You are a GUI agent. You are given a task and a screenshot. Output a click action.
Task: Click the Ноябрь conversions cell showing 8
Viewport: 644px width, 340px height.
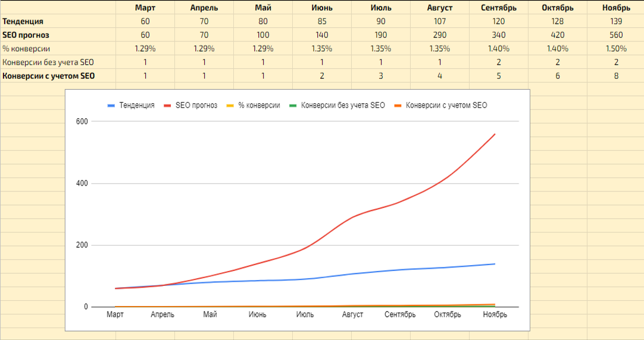615,76
